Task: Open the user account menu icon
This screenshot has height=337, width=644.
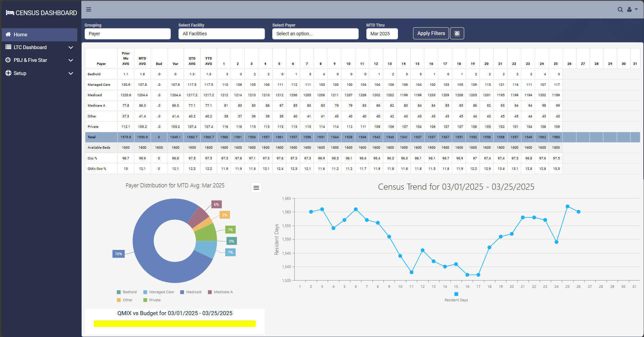Action: click(x=632, y=10)
